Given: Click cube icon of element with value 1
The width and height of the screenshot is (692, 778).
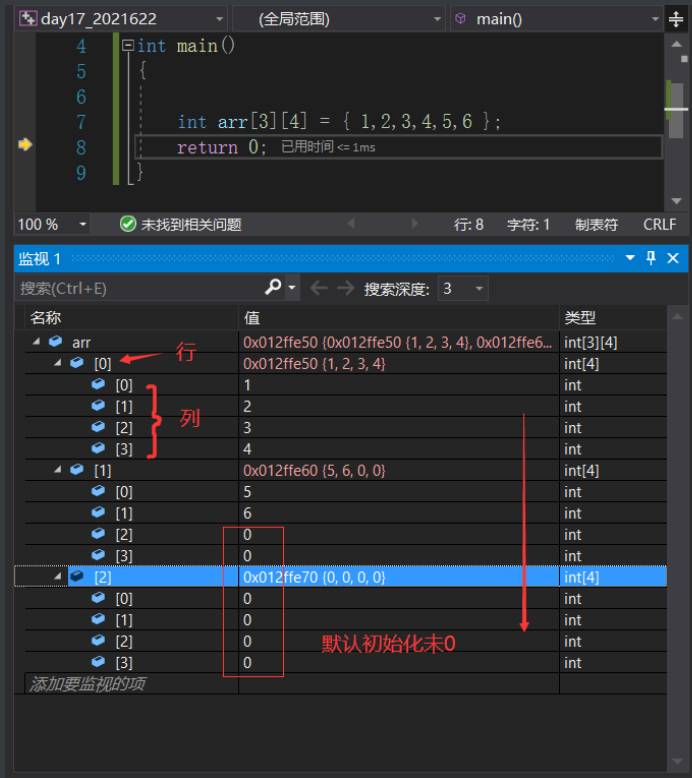Looking at the screenshot, I should pyautogui.click(x=98, y=384).
